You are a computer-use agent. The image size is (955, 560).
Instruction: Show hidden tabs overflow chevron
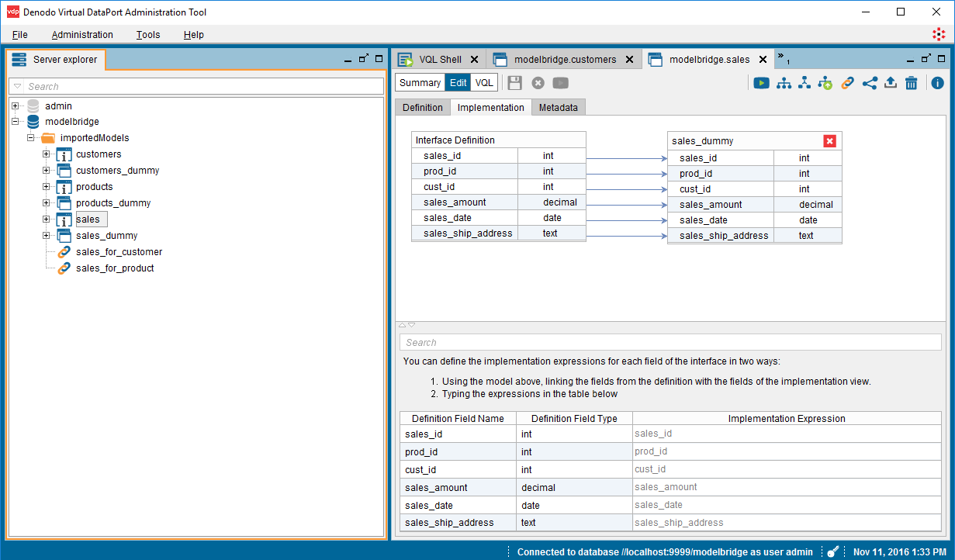tap(783, 58)
